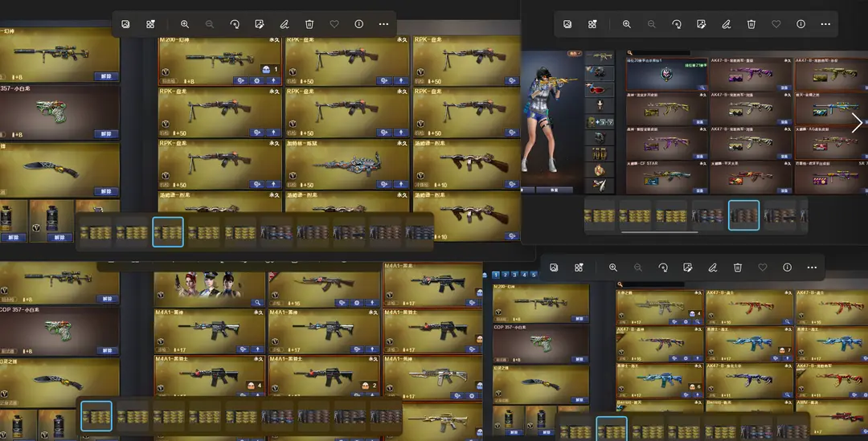Open image editing in the top-left viewer toolbar
This screenshot has height=441, width=868.
tap(259, 24)
